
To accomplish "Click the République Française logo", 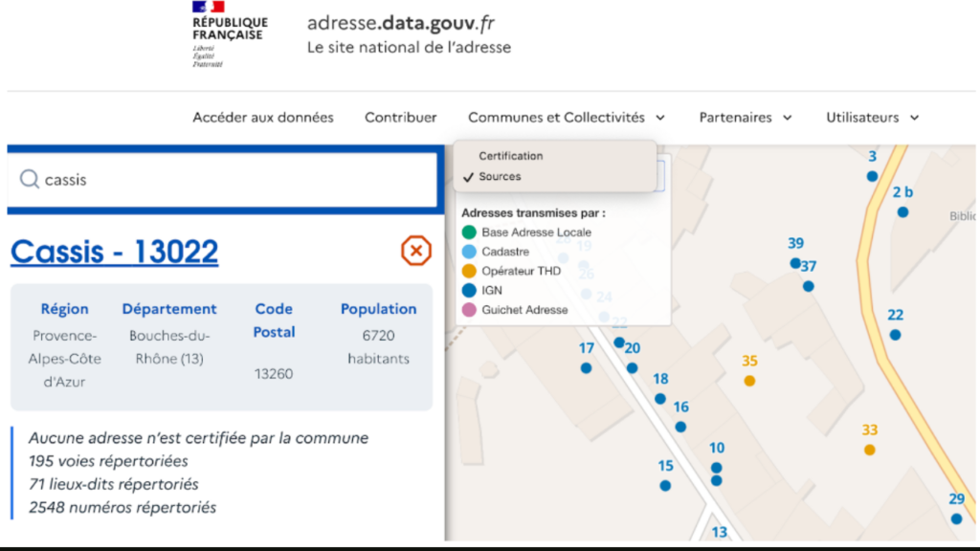I will (x=230, y=33).
